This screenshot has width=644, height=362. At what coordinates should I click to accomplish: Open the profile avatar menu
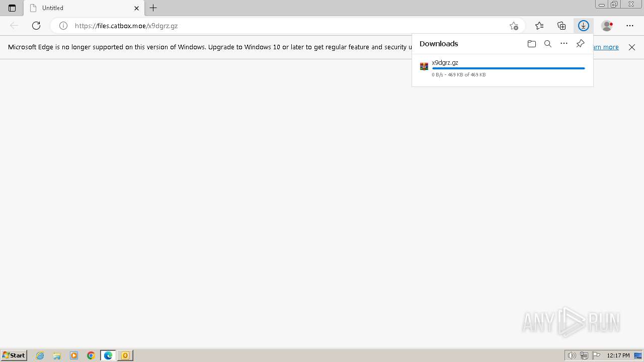(607, 26)
